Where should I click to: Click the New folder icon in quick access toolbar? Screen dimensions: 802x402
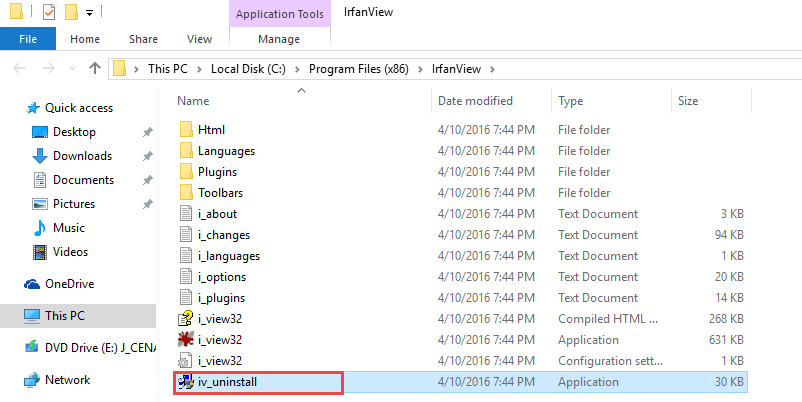point(71,12)
